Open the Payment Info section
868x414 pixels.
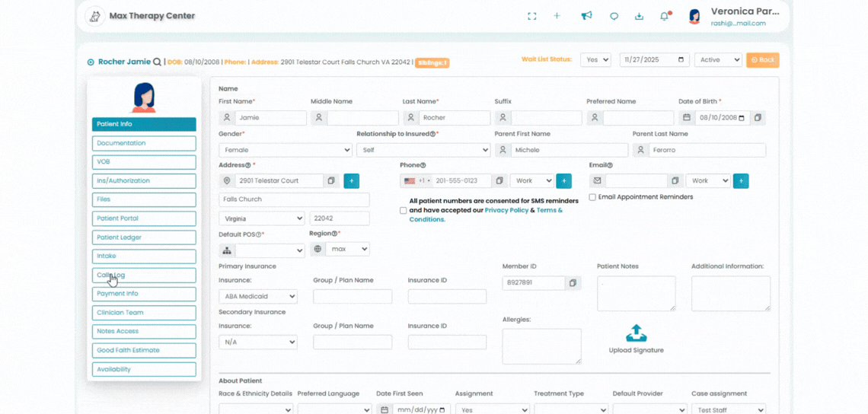[x=144, y=294]
